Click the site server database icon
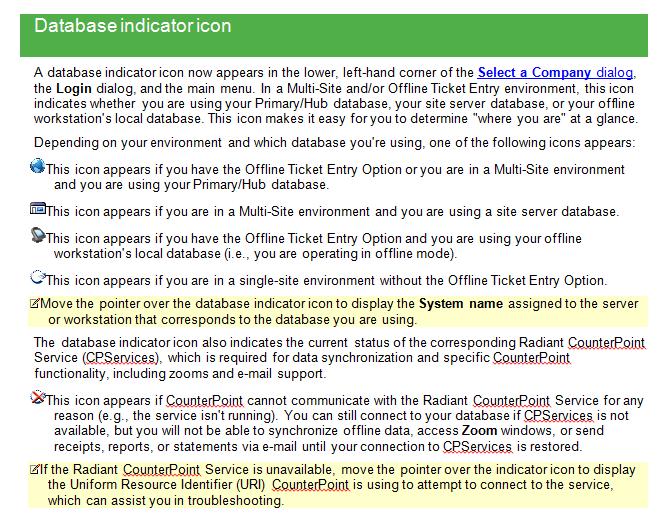This screenshot has height=516, width=669. click(38, 209)
